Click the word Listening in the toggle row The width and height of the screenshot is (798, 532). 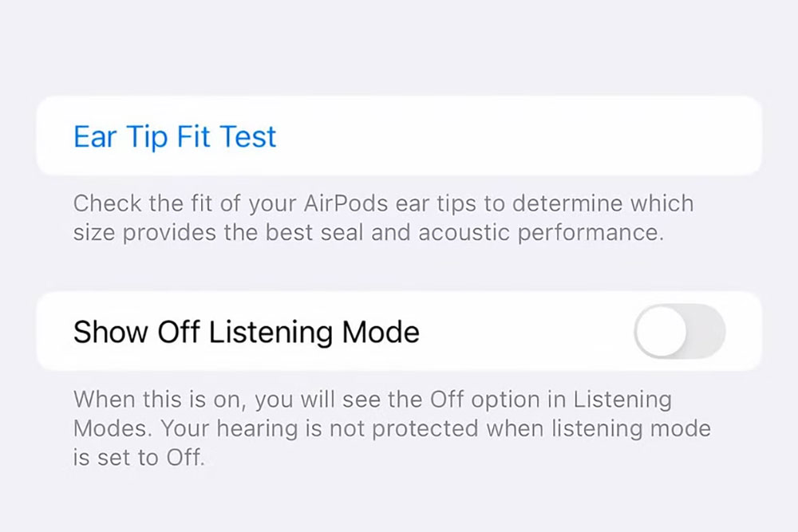coord(271,332)
